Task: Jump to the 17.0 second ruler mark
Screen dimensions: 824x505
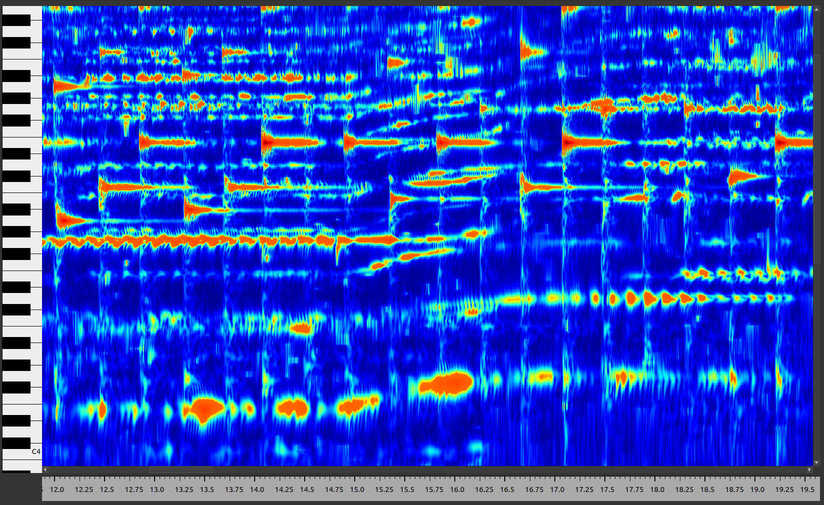Action: [x=557, y=491]
